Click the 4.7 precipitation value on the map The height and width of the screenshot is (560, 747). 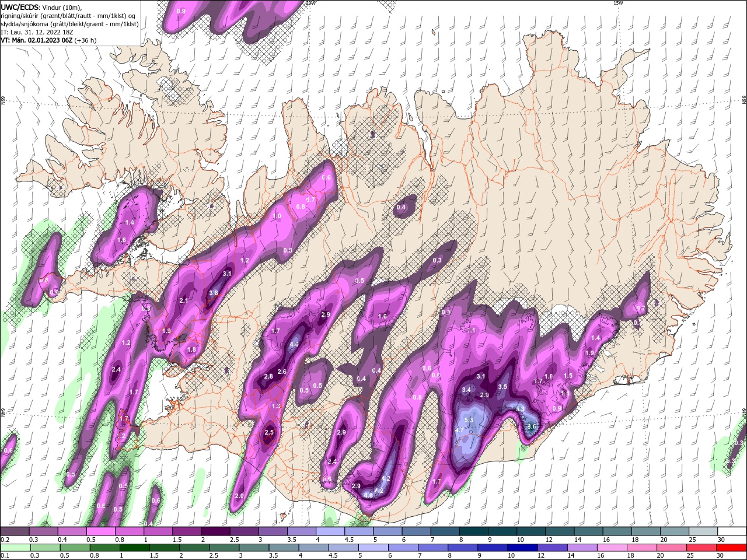click(x=459, y=430)
